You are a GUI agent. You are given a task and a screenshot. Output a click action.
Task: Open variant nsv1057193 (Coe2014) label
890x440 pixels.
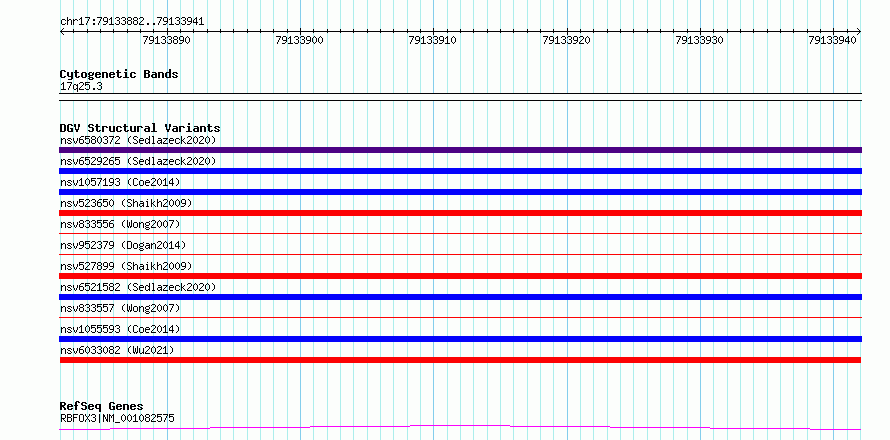pos(120,182)
